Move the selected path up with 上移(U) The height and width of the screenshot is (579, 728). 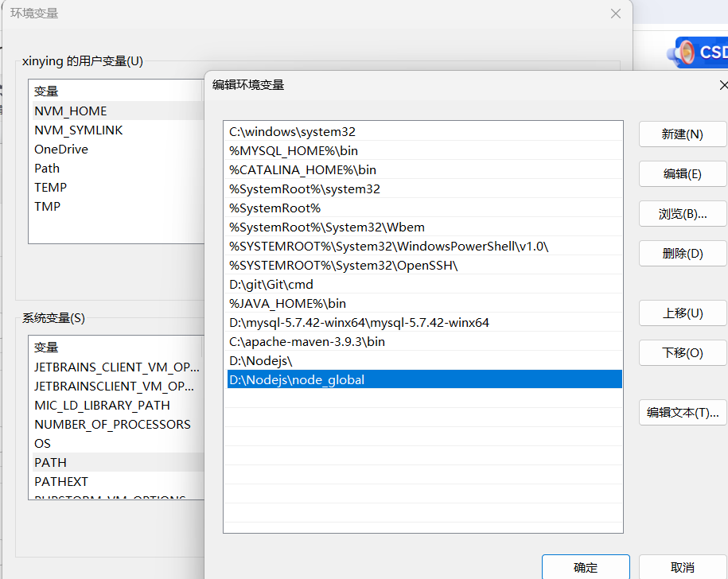[x=682, y=313]
